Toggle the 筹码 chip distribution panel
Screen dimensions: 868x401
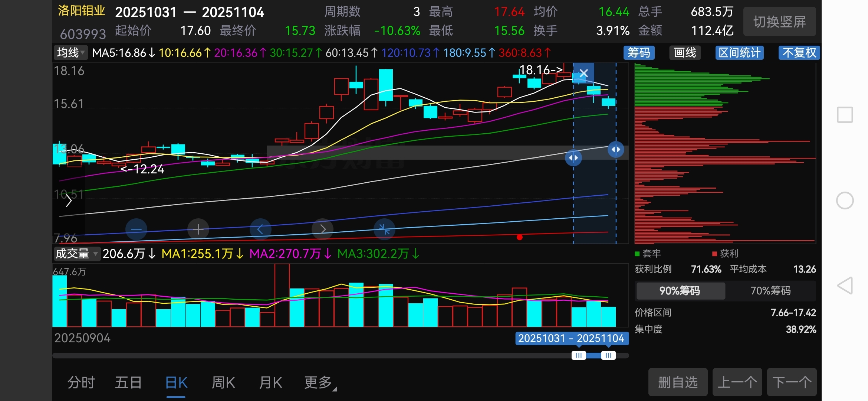click(639, 53)
